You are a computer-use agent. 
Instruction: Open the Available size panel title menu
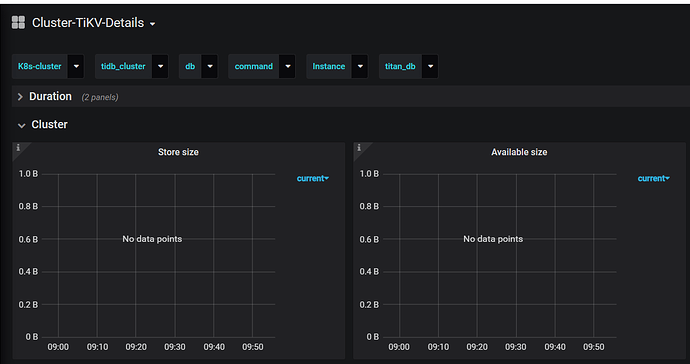click(x=519, y=152)
